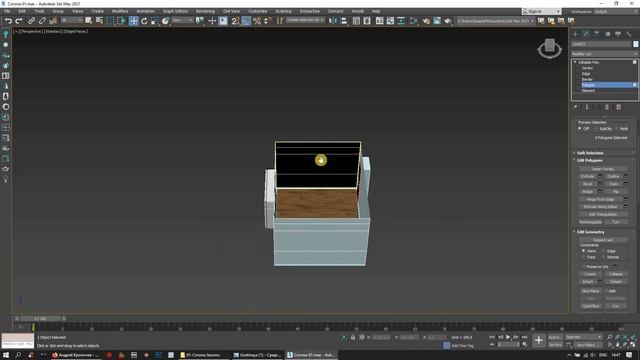Click the Mirror tool icon
640x360 pixels.
click(333, 21)
